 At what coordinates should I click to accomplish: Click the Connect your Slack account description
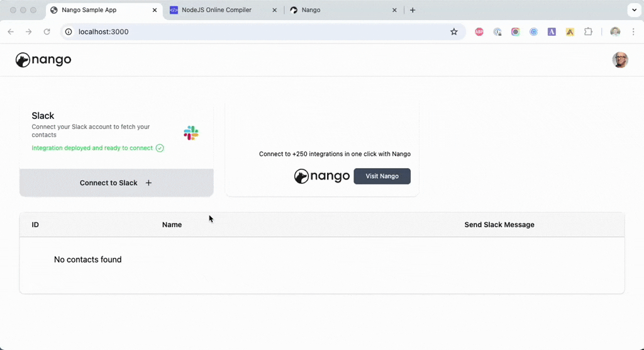[91, 131]
